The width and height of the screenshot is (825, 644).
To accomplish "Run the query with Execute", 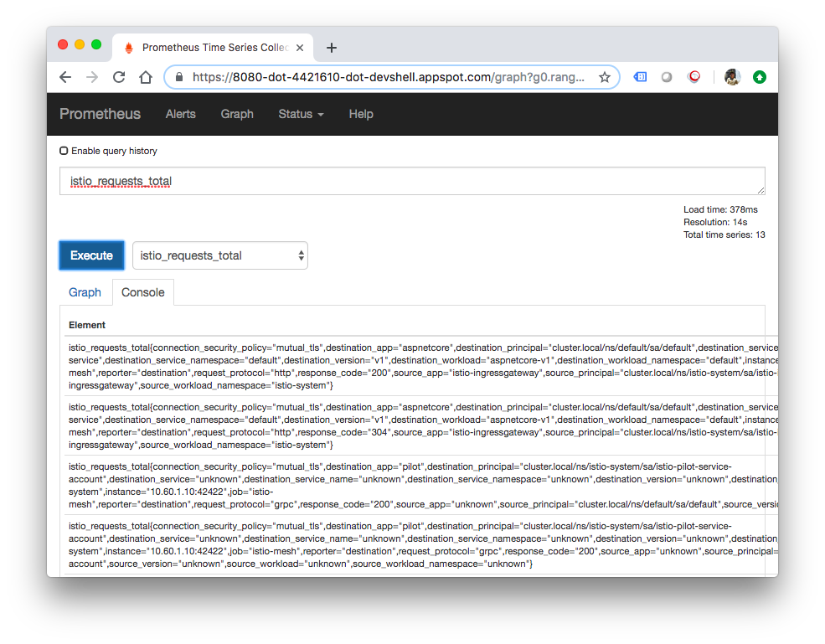I will pos(91,255).
